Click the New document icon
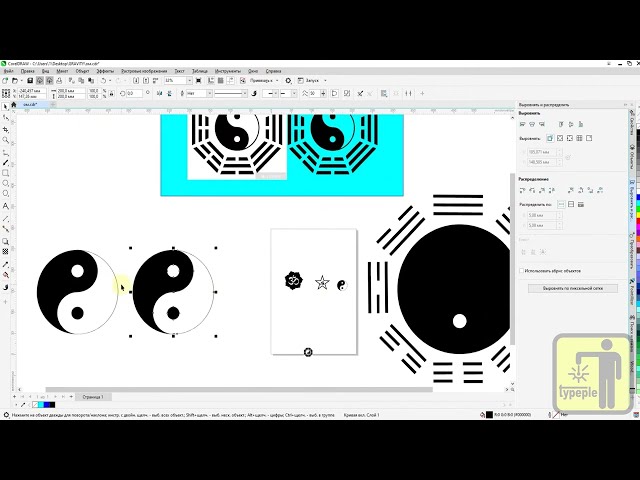 [5, 80]
